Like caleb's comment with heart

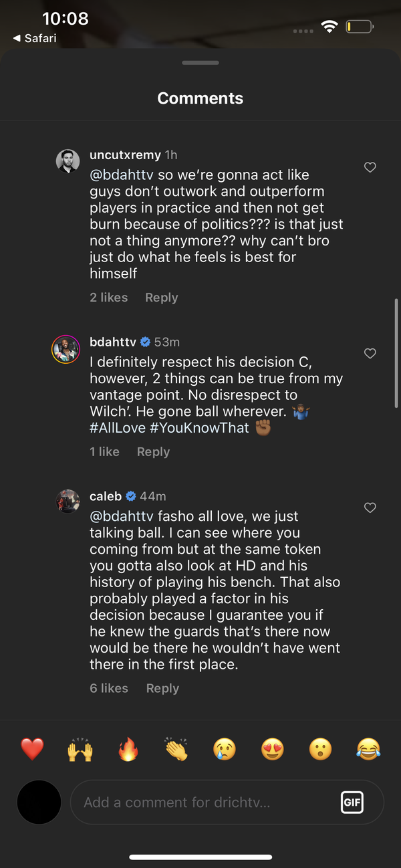click(x=370, y=508)
